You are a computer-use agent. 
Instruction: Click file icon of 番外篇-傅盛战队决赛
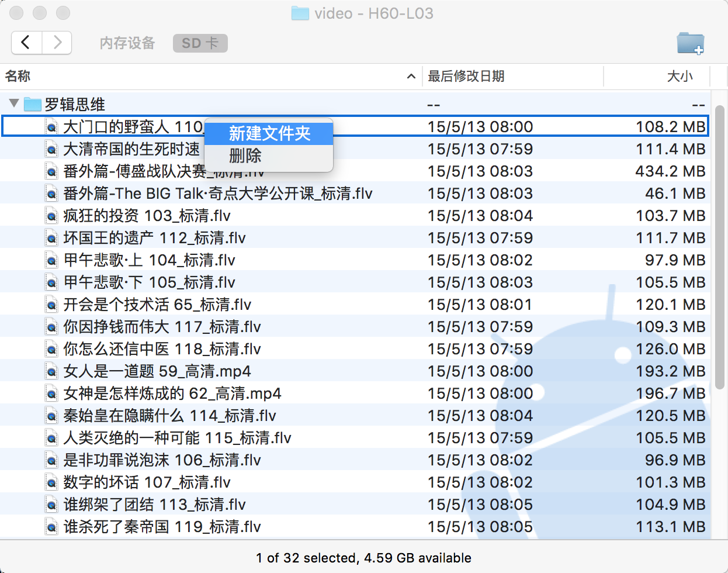coord(52,171)
